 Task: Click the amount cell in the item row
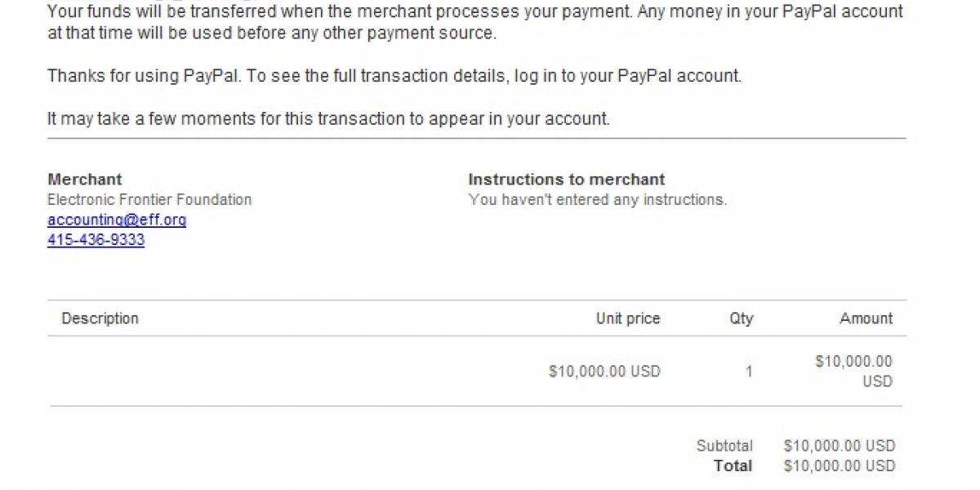pos(853,372)
